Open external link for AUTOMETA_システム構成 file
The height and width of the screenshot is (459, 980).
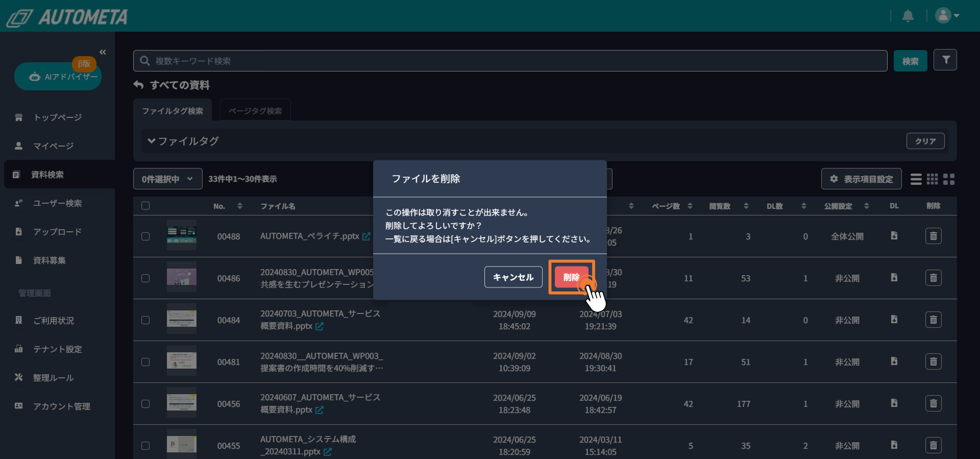tap(328, 452)
